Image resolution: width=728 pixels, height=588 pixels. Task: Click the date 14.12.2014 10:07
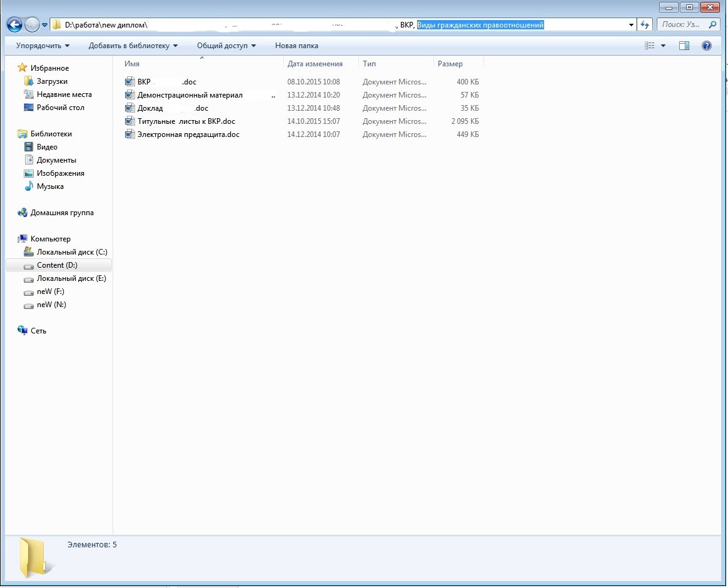(x=313, y=134)
